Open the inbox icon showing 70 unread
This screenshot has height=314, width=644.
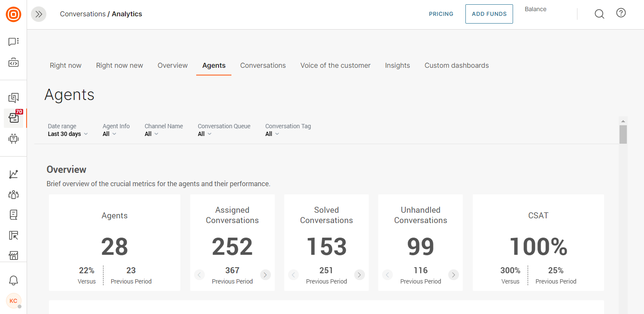13,118
